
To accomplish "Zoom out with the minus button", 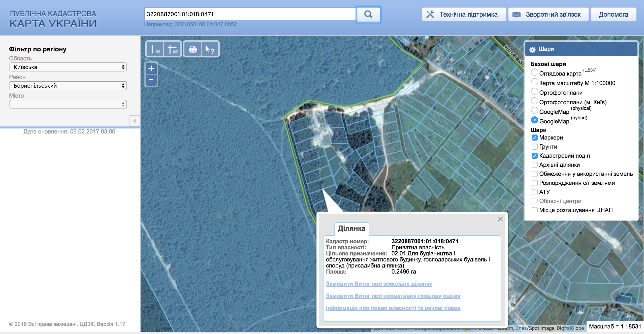I will coord(151,80).
